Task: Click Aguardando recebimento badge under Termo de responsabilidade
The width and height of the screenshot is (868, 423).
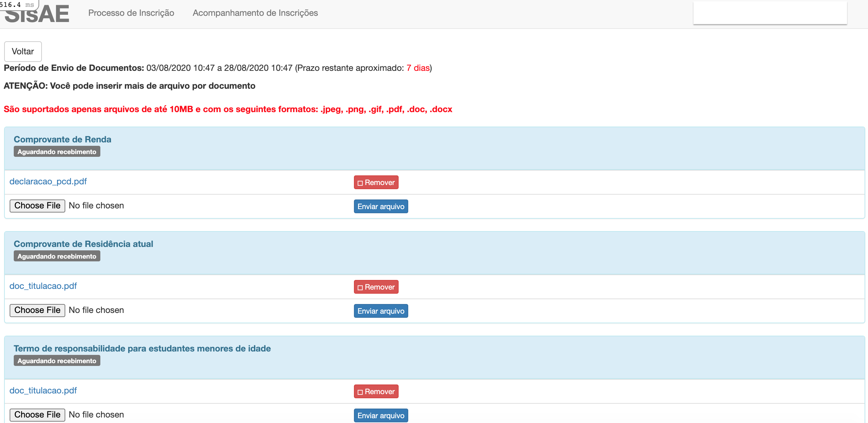Action: pos(57,361)
